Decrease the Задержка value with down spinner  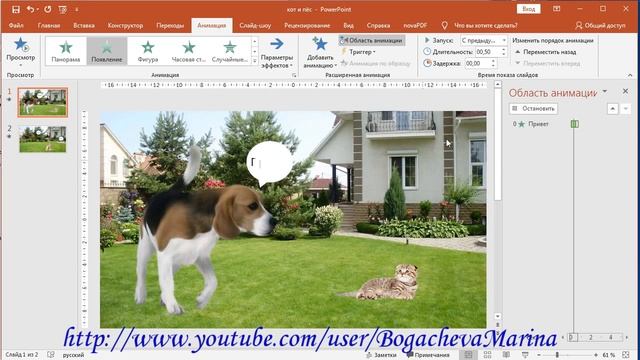click(x=493, y=66)
